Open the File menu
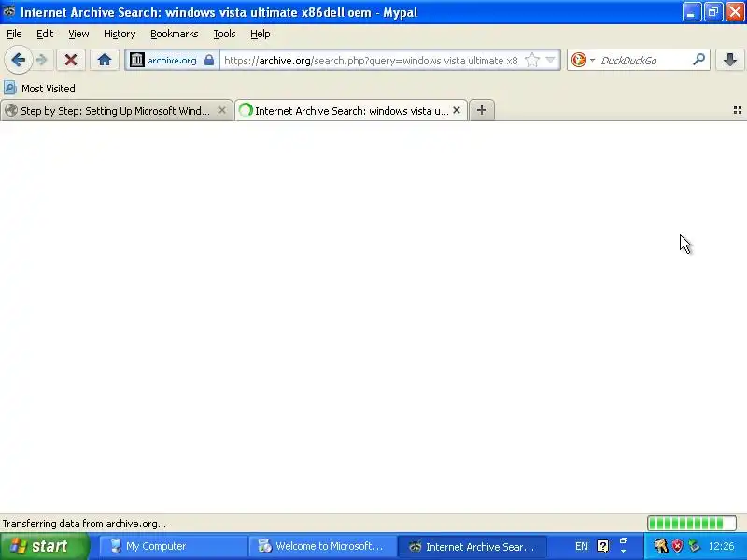Screen dimensions: 747x560 (x=14, y=34)
